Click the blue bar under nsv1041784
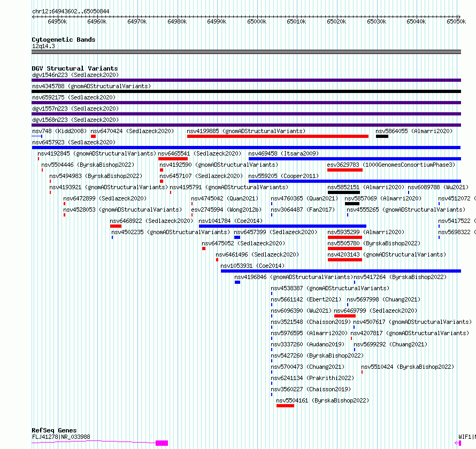Viewport: 476px width, 449px height. coord(282,226)
